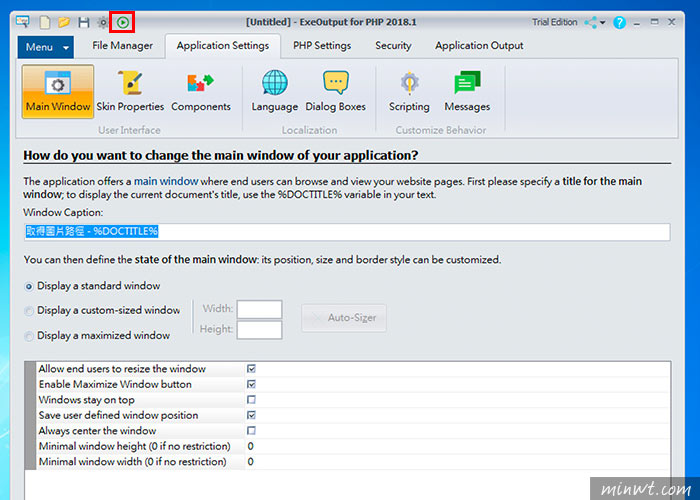Toggle Enable Maximize Window button checkbox

pos(251,384)
